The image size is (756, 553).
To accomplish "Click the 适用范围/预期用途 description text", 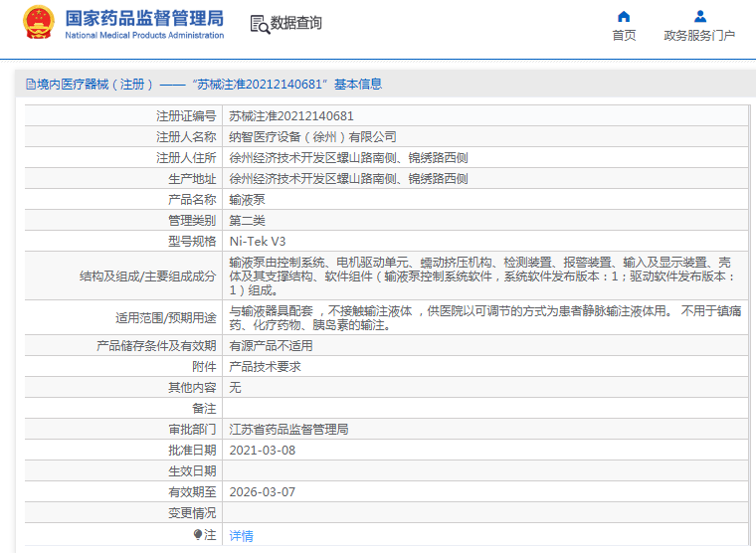I will click(x=485, y=318).
